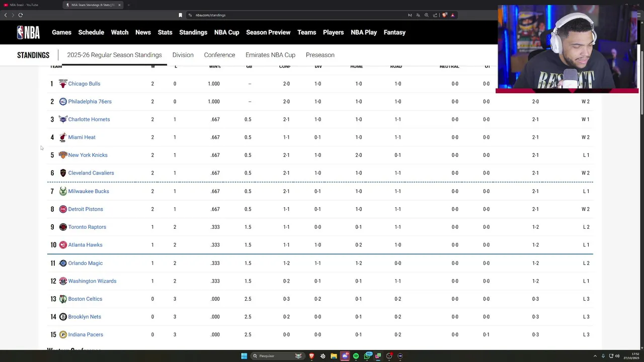This screenshot has height=362, width=644.
Task: Open the Philadelphia 76ers team logo
Action: pos(63,102)
